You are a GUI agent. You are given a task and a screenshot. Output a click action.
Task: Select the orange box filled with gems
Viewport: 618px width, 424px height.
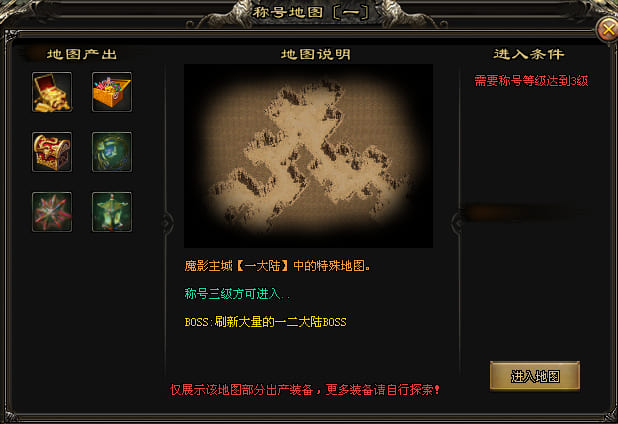click(112, 92)
